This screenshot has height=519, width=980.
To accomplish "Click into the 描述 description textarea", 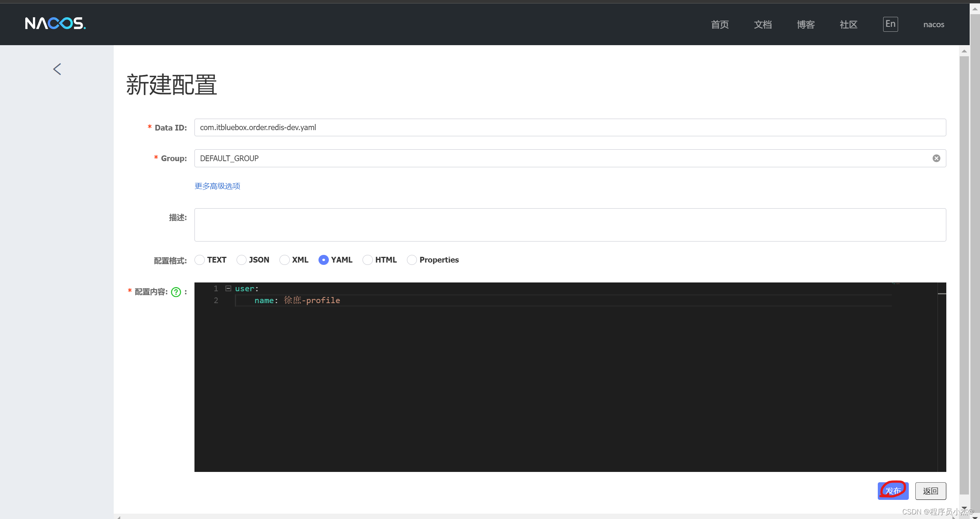I will click(x=570, y=225).
